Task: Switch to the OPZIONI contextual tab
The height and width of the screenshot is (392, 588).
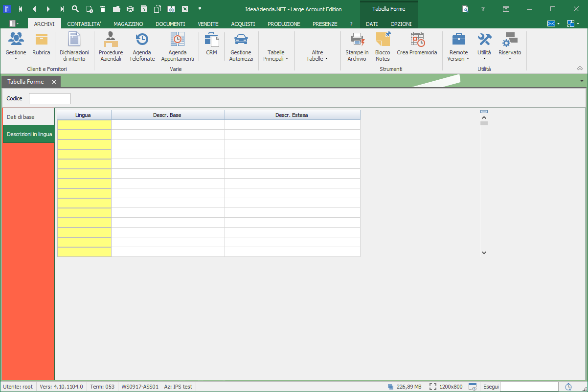Action: (401, 24)
